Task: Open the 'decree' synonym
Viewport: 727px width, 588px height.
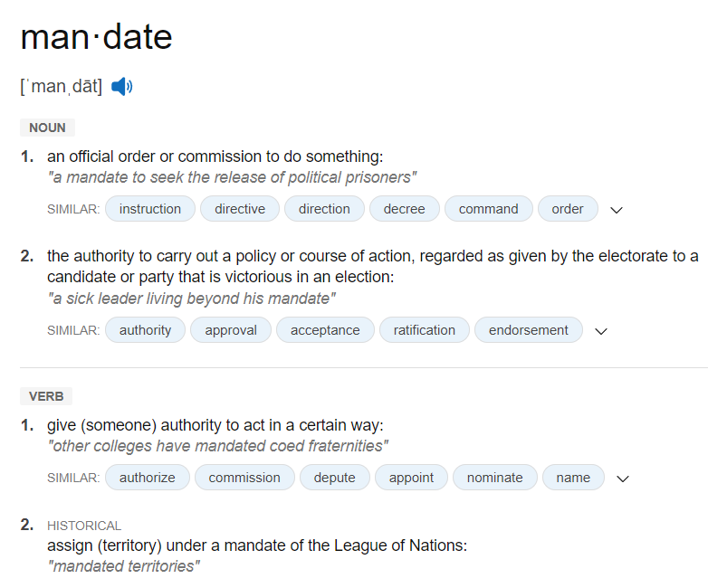Action: (x=405, y=209)
